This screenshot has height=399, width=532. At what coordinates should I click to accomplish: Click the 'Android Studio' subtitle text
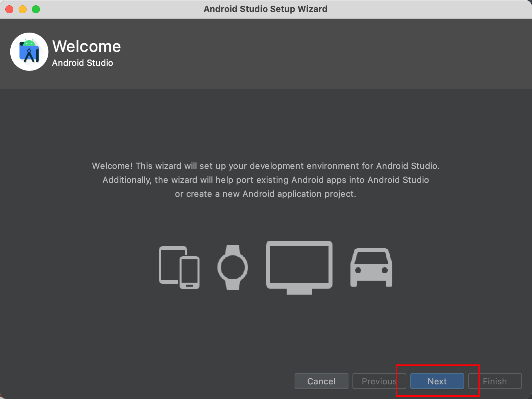click(x=82, y=63)
